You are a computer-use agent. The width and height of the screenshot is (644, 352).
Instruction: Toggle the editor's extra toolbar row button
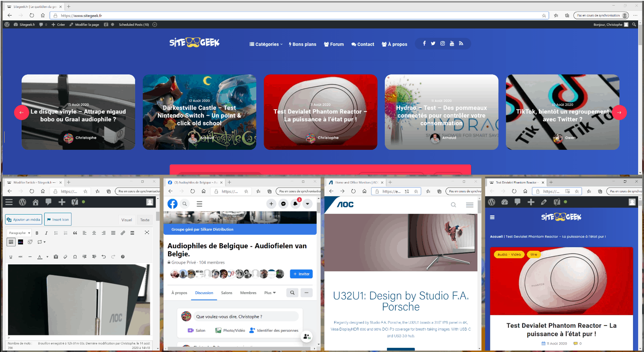[x=11, y=242]
